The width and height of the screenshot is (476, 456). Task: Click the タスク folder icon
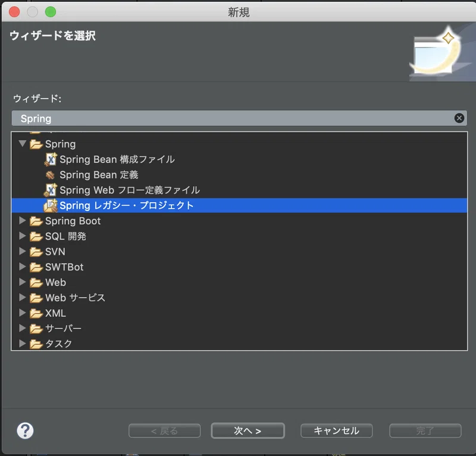36,344
